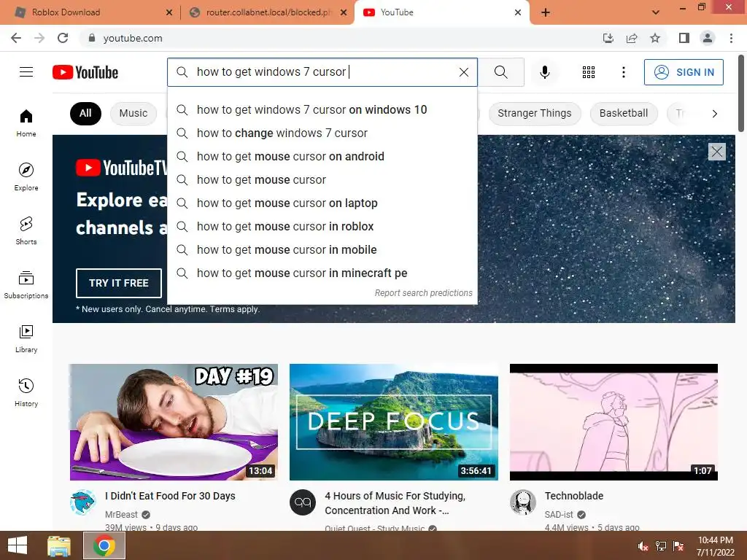Select the Basketball filter chip
The height and width of the screenshot is (560, 747).
coord(624,113)
